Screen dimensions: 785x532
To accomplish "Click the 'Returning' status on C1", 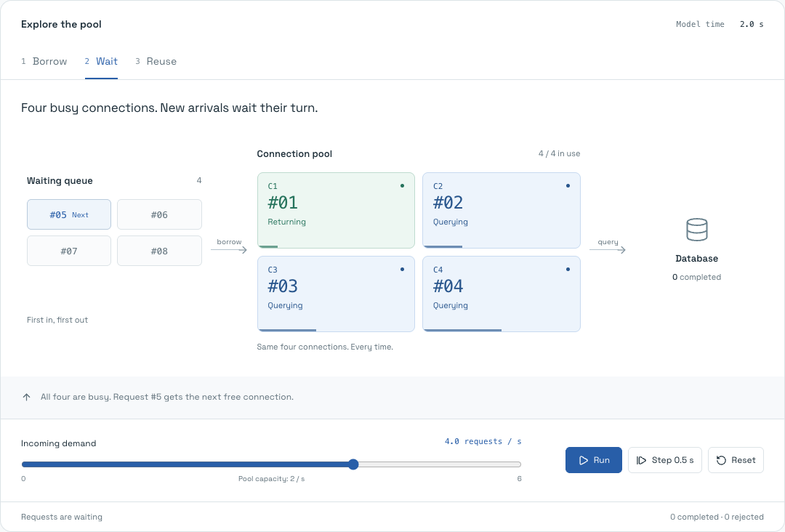I will (x=286, y=222).
